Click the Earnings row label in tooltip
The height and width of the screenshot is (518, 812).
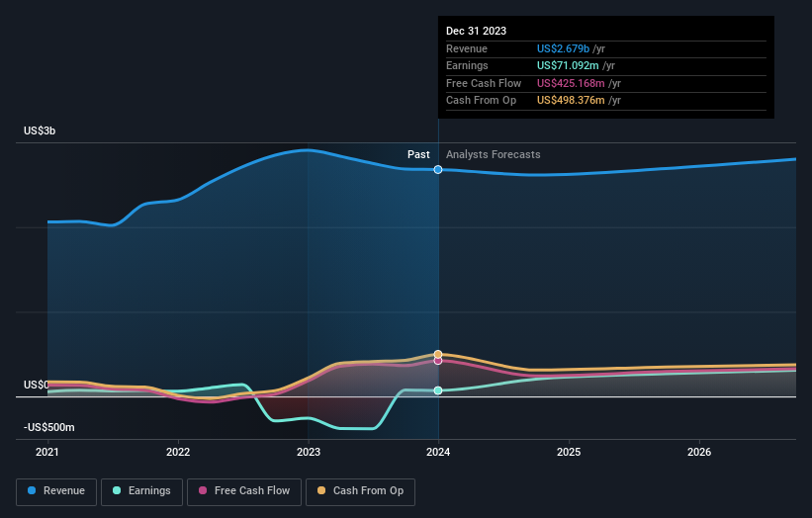pos(467,65)
